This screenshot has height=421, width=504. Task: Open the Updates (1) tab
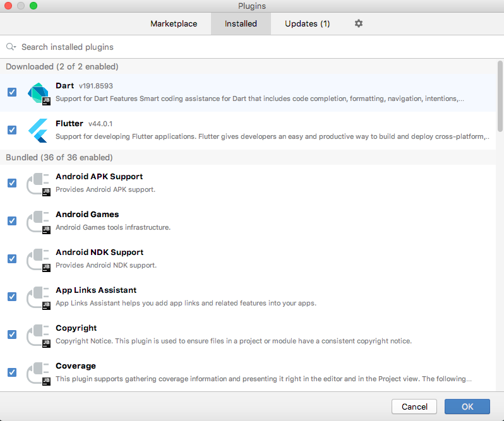pos(308,24)
